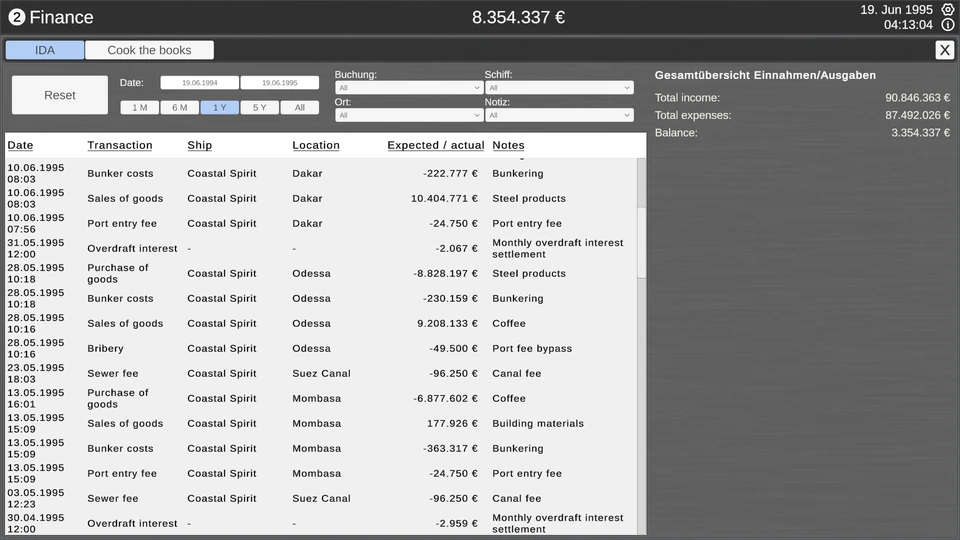Viewport: 960px width, 540px height.
Task: Sort by Ship column header
Action: tap(200, 145)
